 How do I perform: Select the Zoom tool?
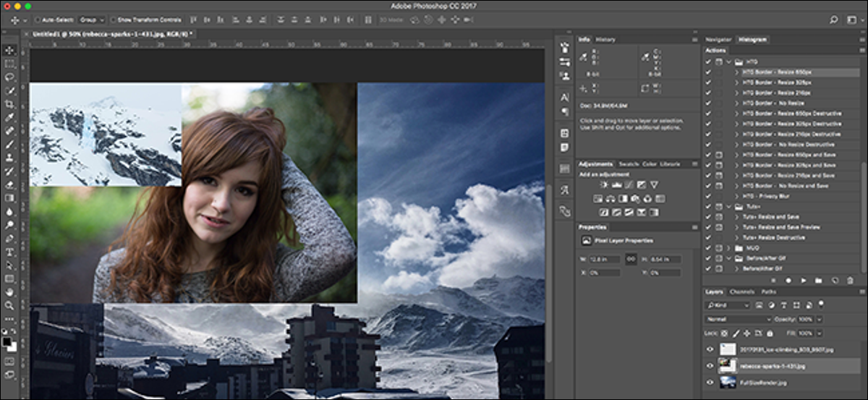point(10,305)
